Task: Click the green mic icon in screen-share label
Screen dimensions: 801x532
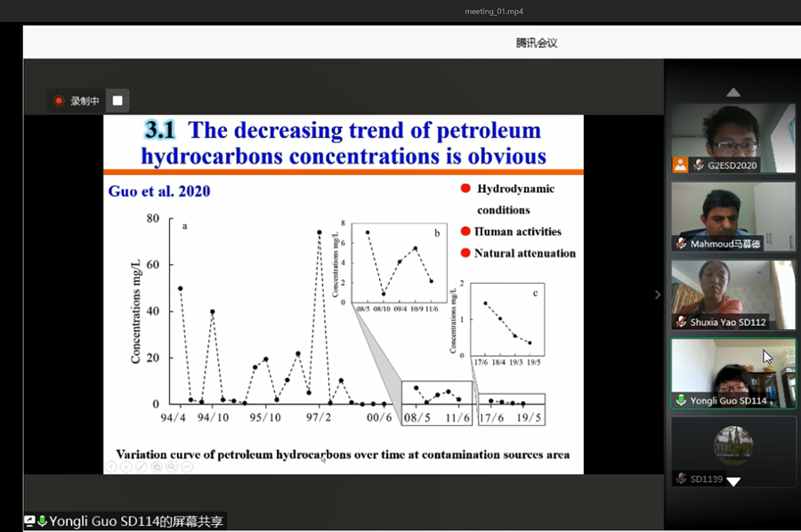Action: pyautogui.click(x=42, y=521)
